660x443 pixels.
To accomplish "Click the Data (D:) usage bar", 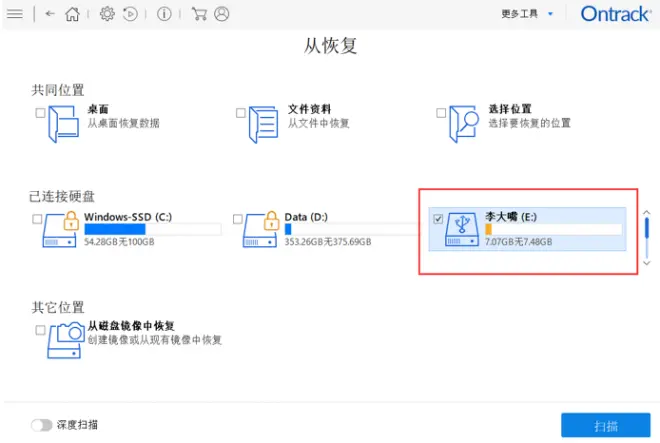I will pyautogui.click(x=352, y=229).
